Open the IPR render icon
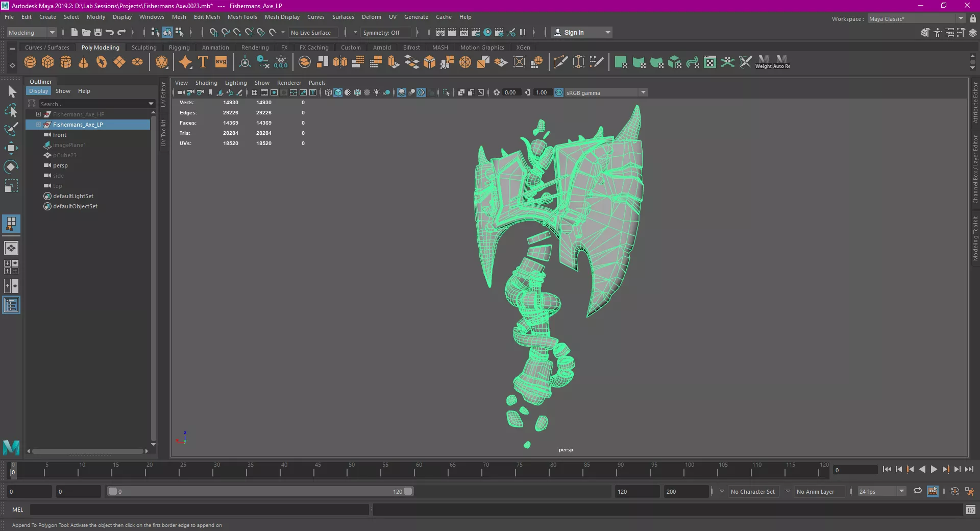The width and height of the screenshot is (980, 531). pos(463,32)
